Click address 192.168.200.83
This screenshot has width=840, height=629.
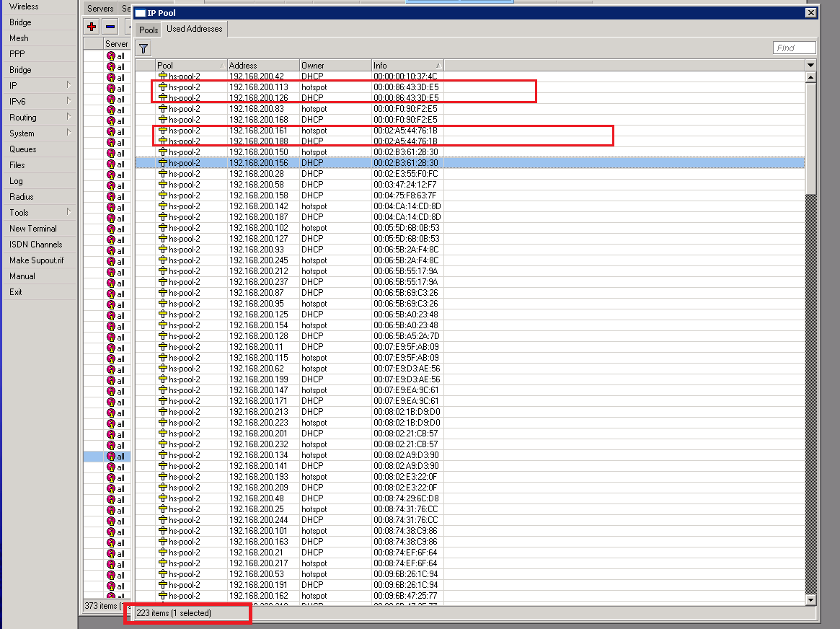[257, 109]
